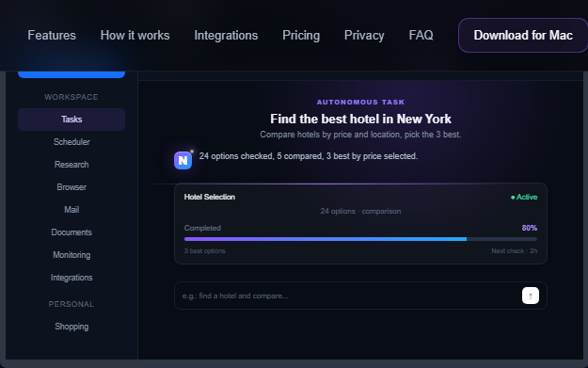The width and height of the screenshot is (588, 368).
Task: Click the Download for Mac button
Action: click(523, 35)
